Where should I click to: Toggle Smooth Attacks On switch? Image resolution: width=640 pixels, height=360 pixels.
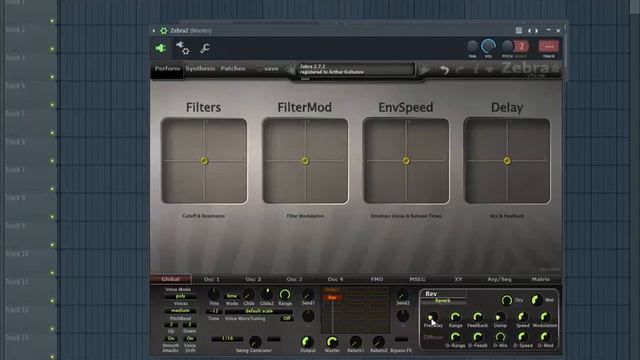click(x=171, y=338)
